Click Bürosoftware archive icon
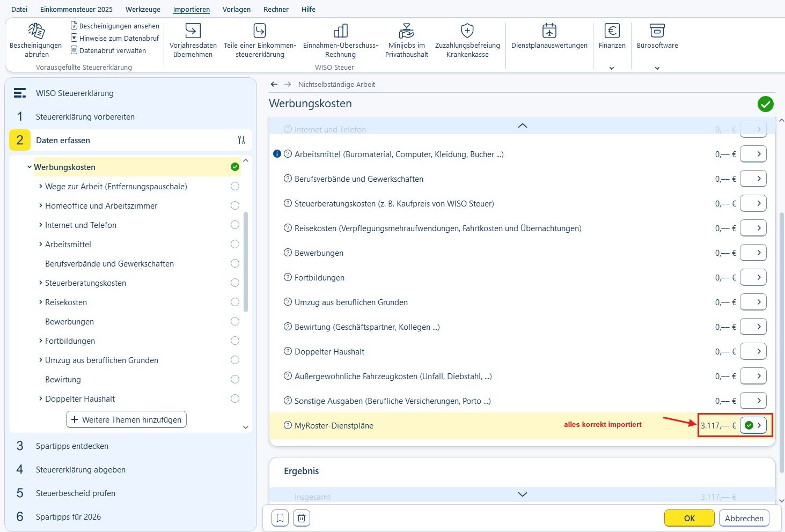 coord(657,31)
